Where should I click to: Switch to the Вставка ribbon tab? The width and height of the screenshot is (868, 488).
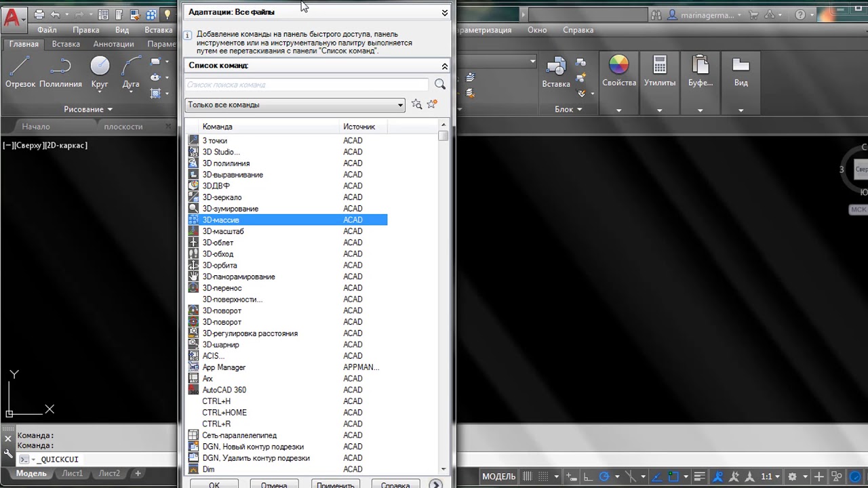66,44
